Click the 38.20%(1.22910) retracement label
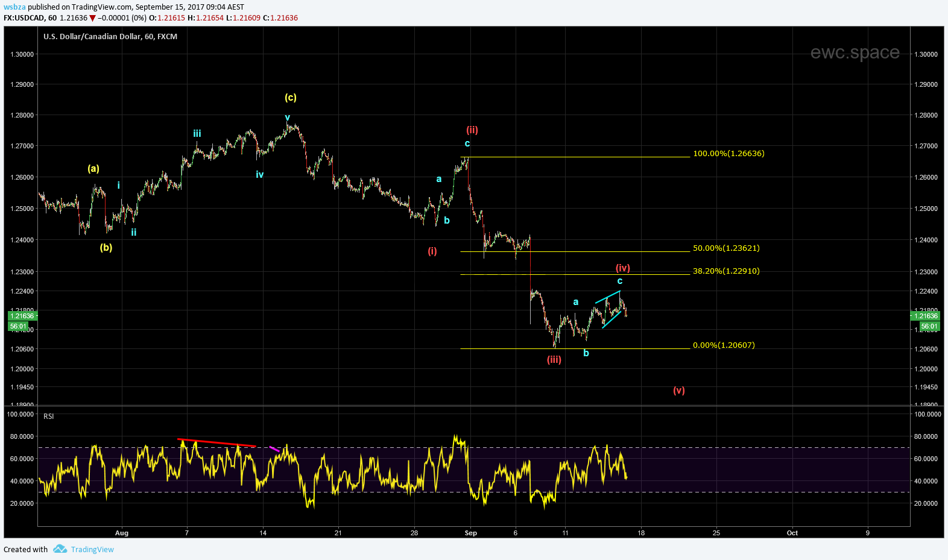 [726, 271]
